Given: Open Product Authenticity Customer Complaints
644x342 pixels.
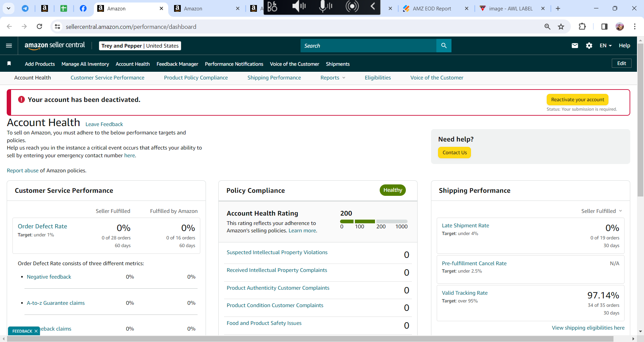Looking at the screenshot, I should 278,288.
